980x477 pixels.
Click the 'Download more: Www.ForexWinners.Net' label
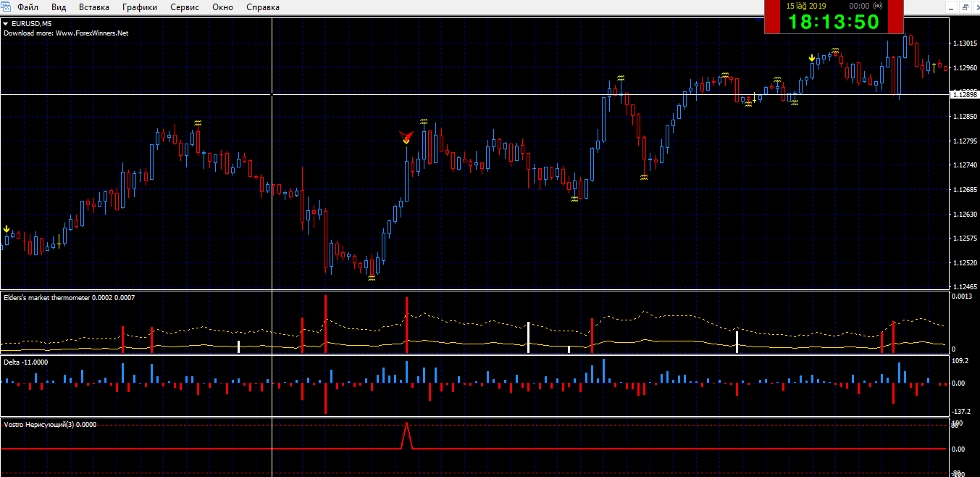coord(66,33)
